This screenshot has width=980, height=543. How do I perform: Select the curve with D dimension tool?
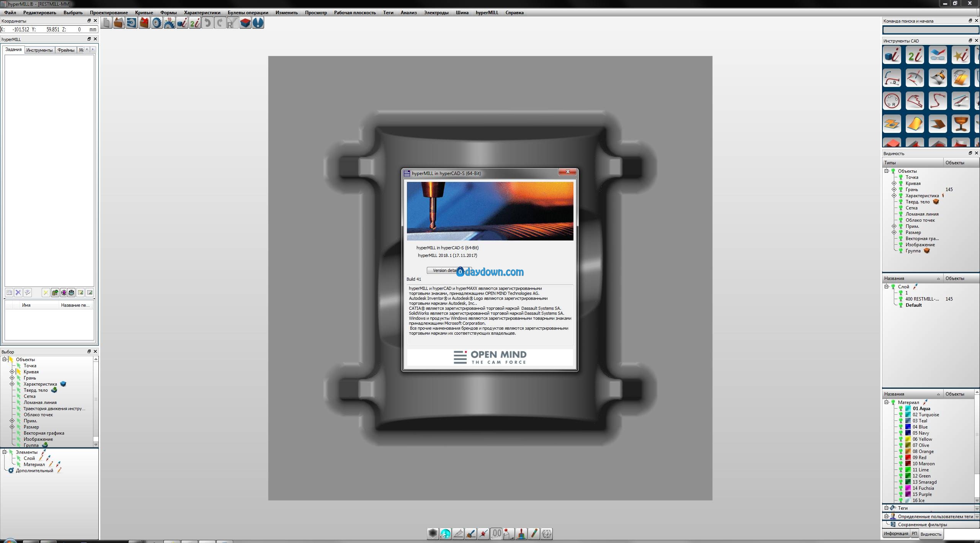point(892,78)
